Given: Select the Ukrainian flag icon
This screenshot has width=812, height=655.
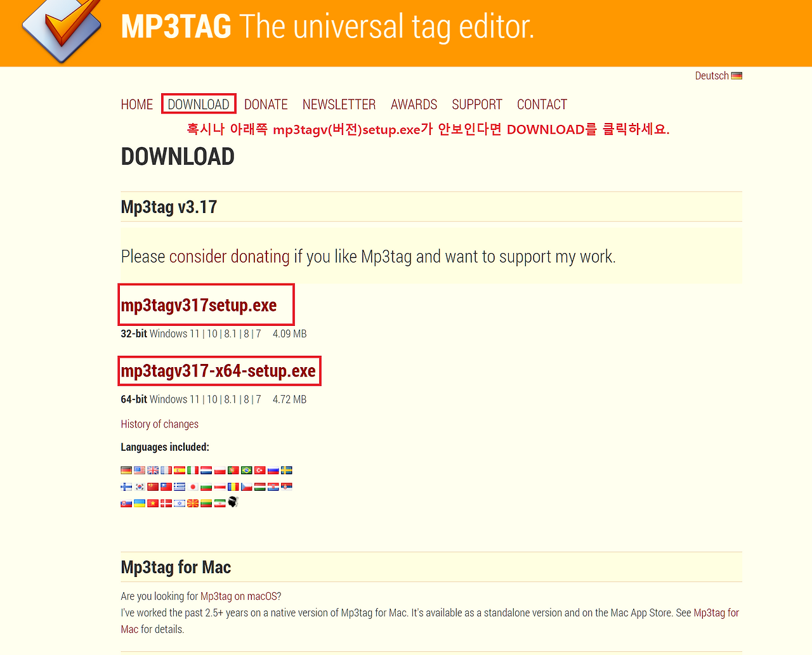Looking at the screenshot, I should [x=140, y=503].
